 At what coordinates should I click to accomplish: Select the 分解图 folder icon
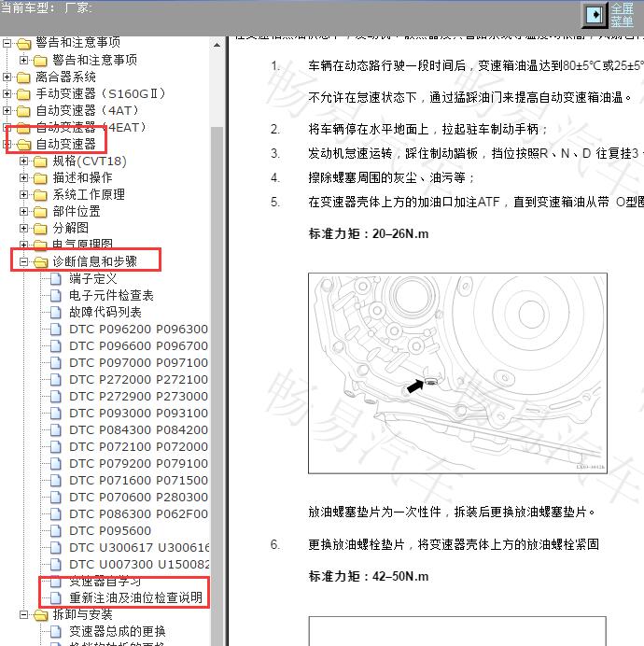[40, 229]
